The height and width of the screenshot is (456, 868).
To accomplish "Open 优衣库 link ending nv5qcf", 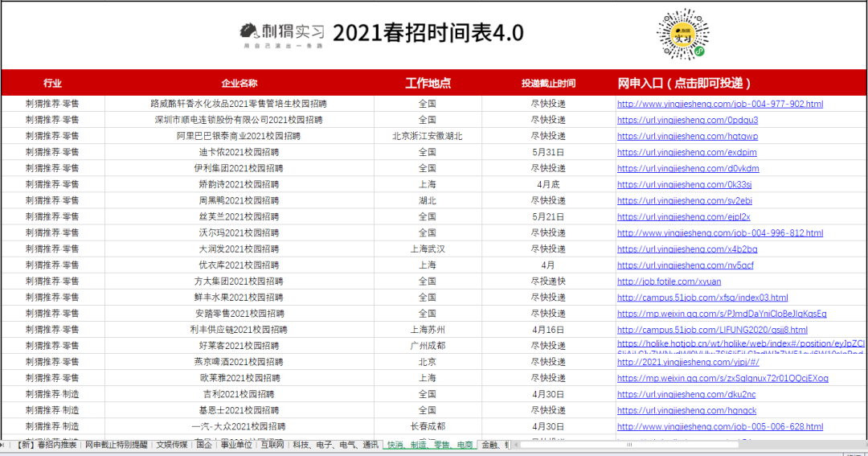I will tap(686, 265).
